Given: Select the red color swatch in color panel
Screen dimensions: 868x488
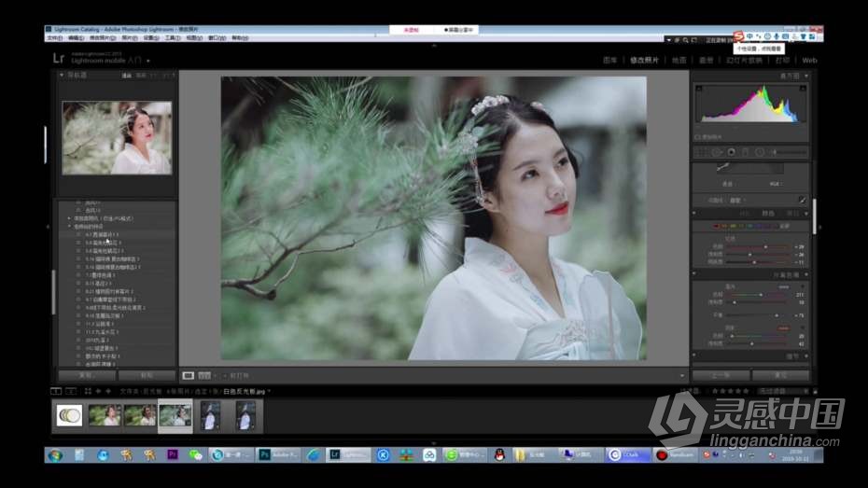Looking at the screenshot, I should [x=716, y=227].
